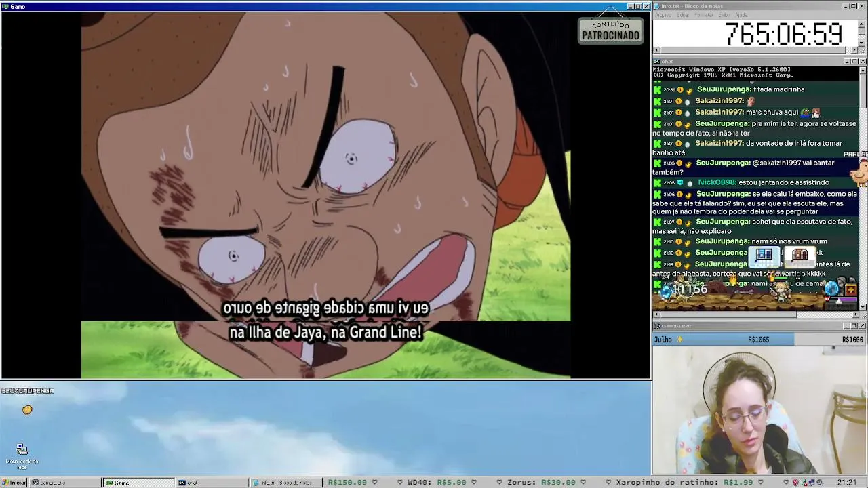Minimize the Game window

pos(631,7)
